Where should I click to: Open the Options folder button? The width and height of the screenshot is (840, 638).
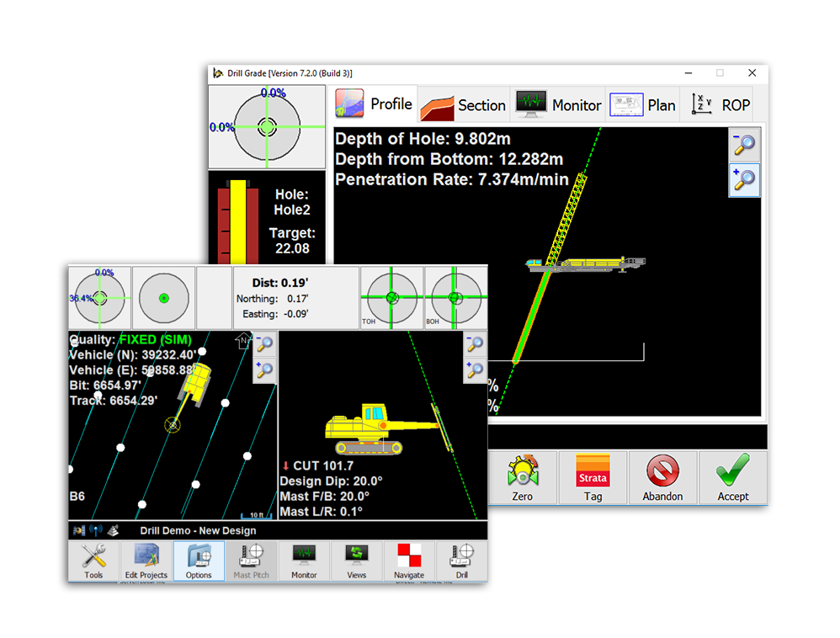tap(199, 561)
